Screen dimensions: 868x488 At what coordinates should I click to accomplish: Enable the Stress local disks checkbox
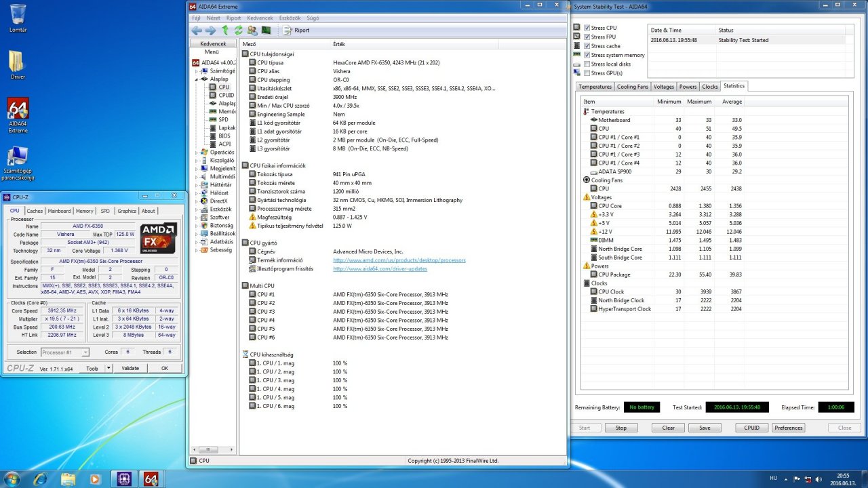click(587, 64)
